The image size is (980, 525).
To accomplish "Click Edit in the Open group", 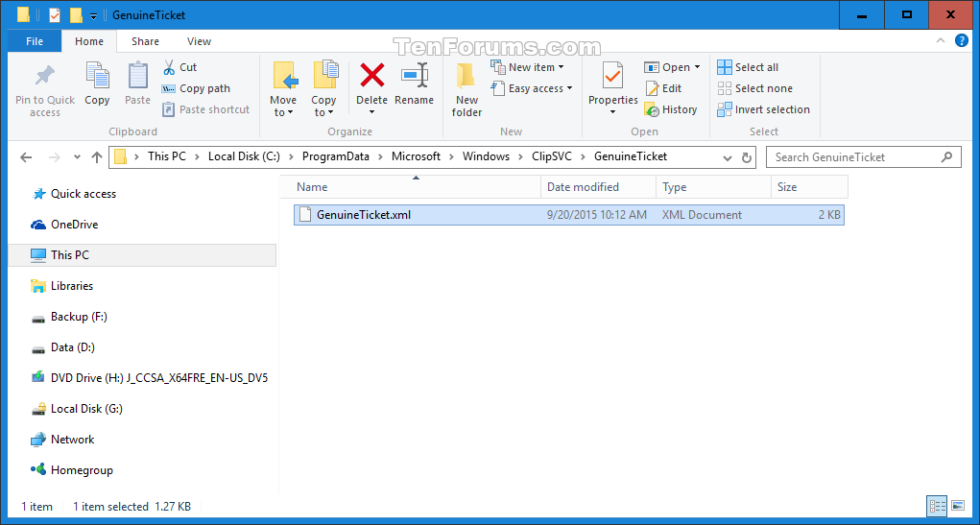I will pyautogui.click(x=663, y=88).
